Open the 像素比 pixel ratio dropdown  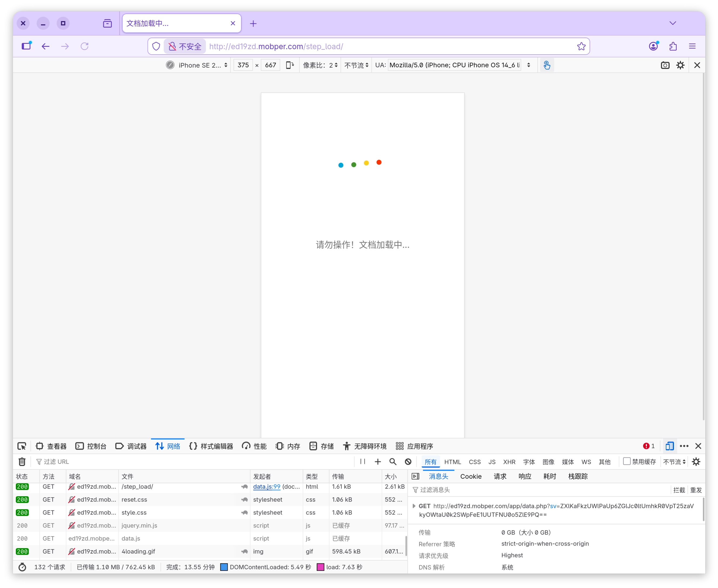click(320, 65)
